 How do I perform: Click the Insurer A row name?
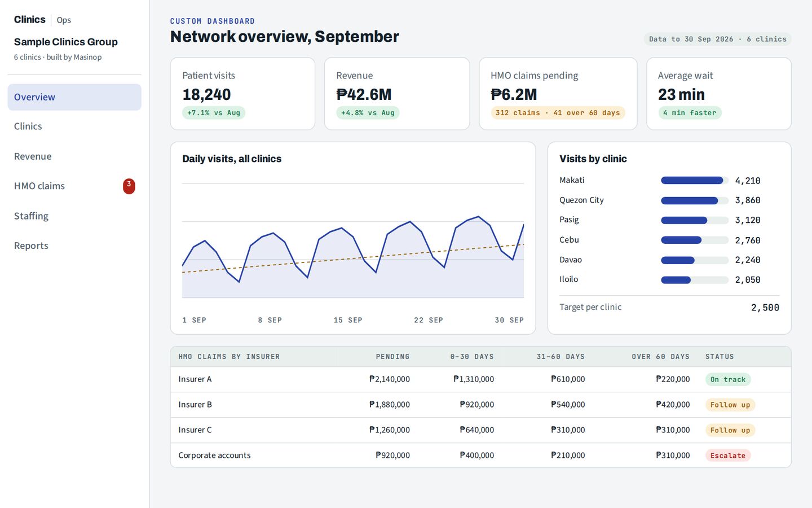tap(195, 379)
